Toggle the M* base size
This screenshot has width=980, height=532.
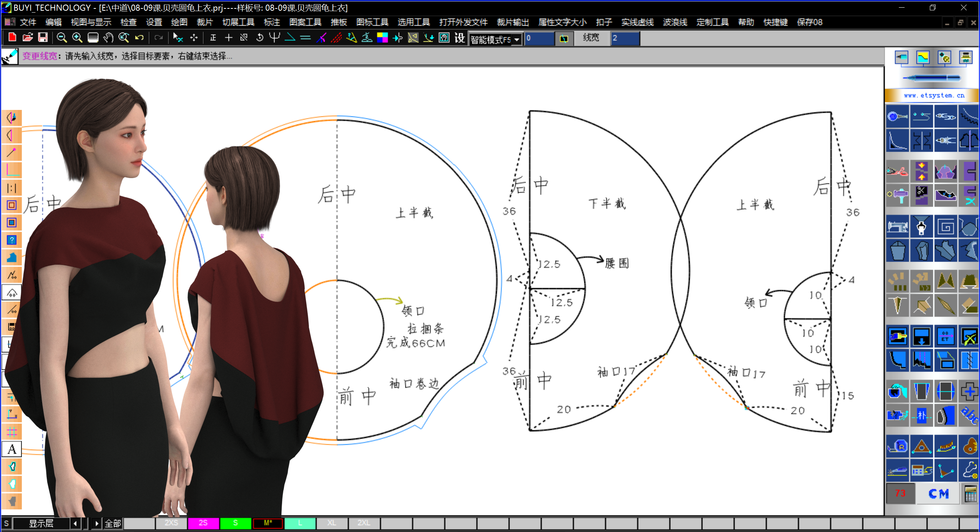pyautogui.click(x=268, y=523)
